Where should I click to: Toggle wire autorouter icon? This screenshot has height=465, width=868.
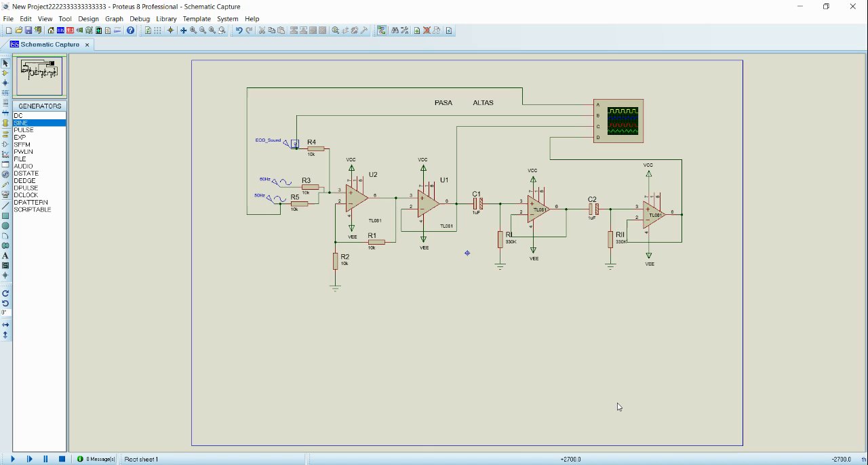(x=381, y=31)
